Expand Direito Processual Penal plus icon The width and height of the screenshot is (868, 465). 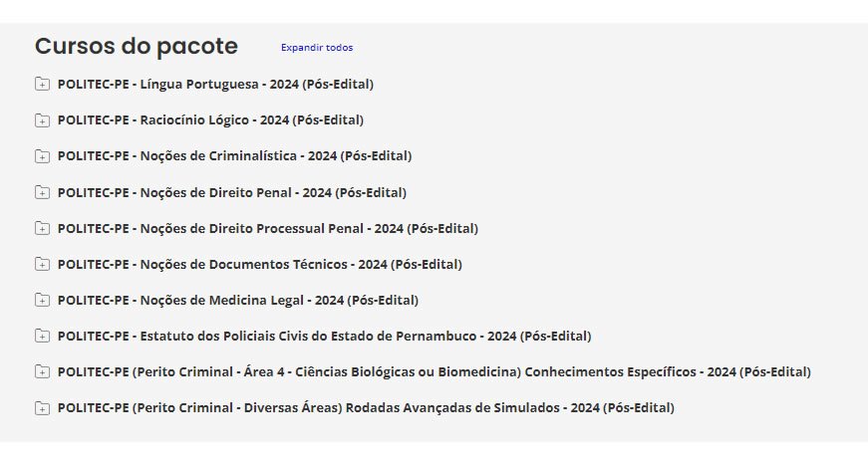click(42, 228)
